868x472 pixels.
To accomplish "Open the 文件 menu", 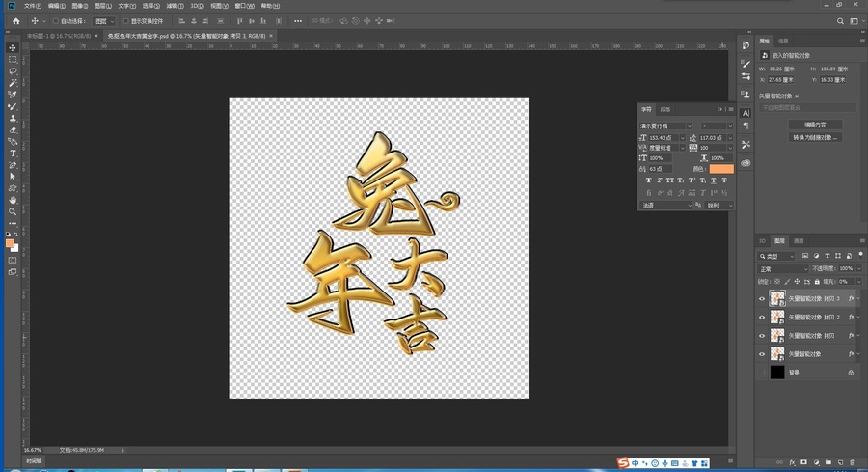I will pyautogui.click(x=33, y=6).
